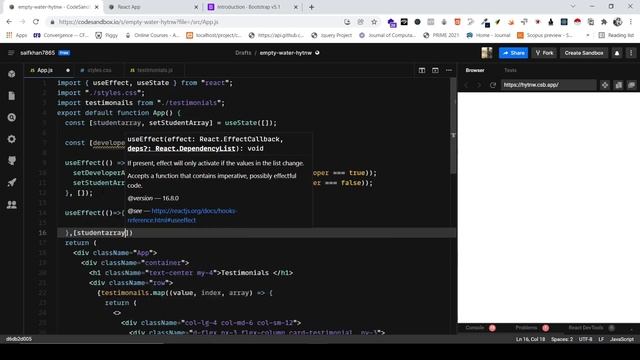Open Reading list in bookmarks bar
640x360 pixels.
pos(616,36)
